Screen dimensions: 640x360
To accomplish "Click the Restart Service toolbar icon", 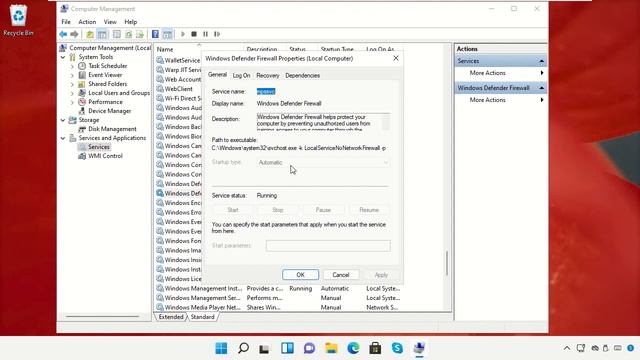I will (x=217, y=34).
